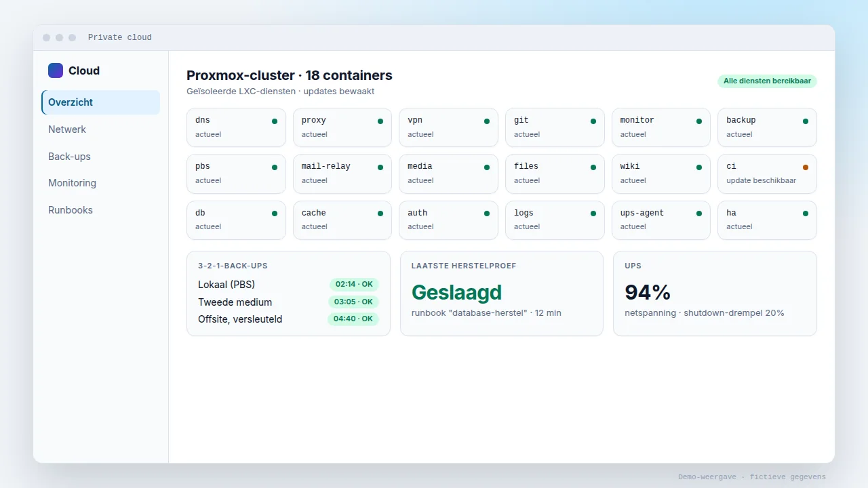Screen dimensions: 868x488
Task: Click the 04:40 · OK backup badge
Action: coord(353,319)
